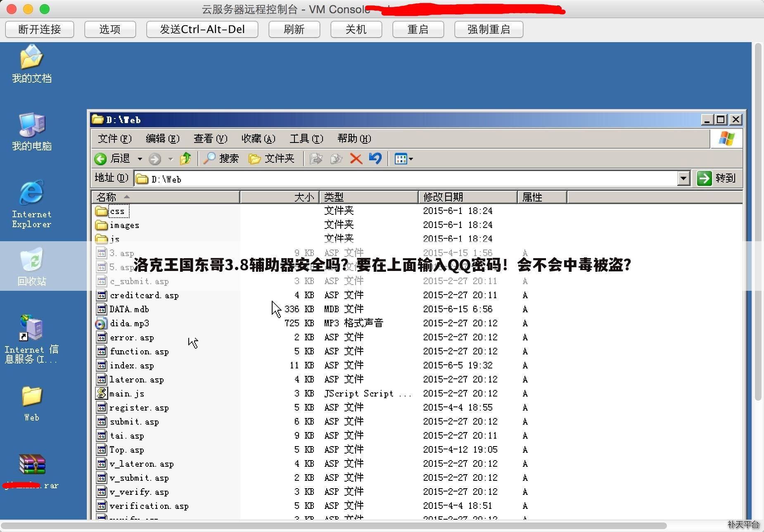The height and width of the screenshot is (532, 764).
Task: Click the blue undo arrow icon
Action: pyautogui.click(x=375, y=158)
